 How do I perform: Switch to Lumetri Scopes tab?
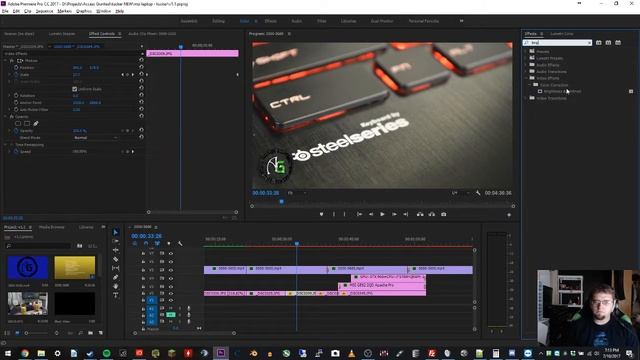point(62,33)
